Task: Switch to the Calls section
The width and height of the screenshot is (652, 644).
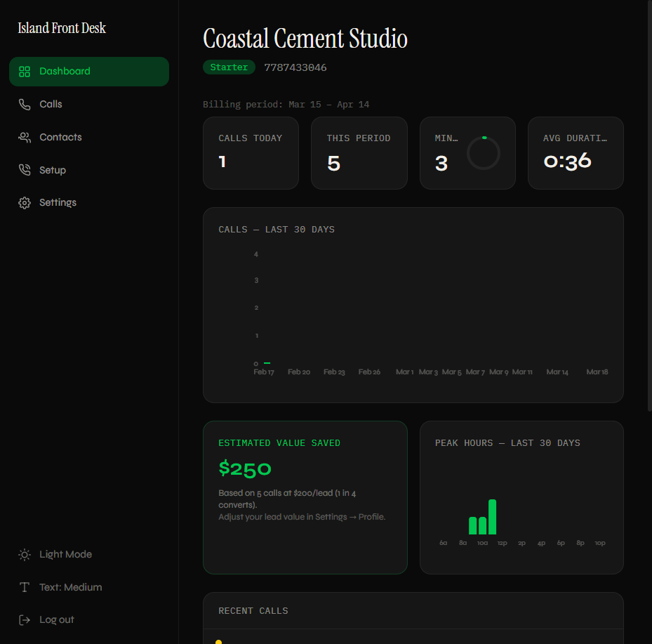Action: point(51,104)
